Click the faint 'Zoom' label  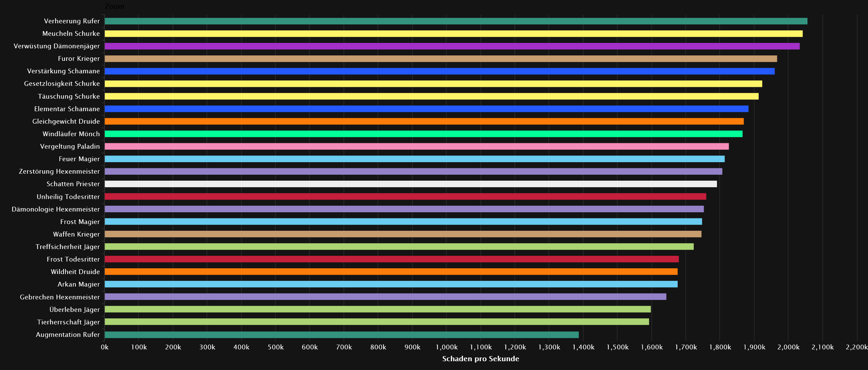tap(114, 6)
